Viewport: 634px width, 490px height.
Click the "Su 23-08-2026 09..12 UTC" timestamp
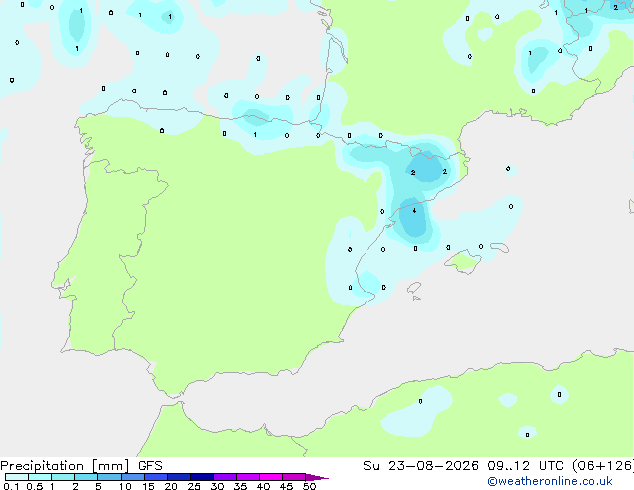464,466
